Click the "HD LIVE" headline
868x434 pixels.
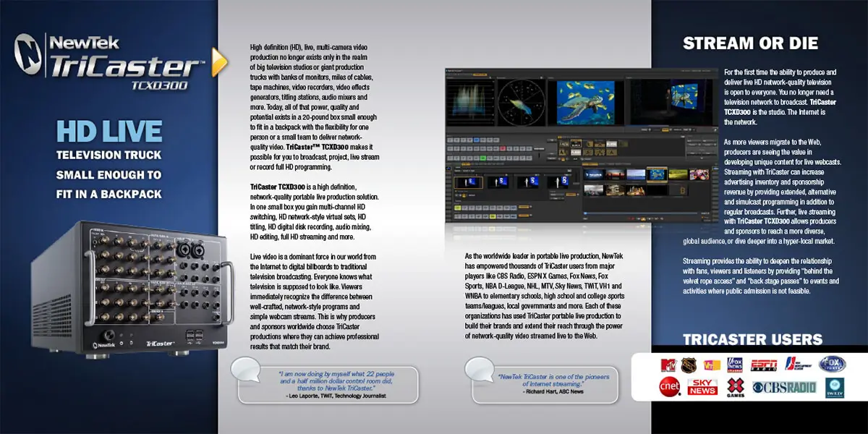point(109,132)
